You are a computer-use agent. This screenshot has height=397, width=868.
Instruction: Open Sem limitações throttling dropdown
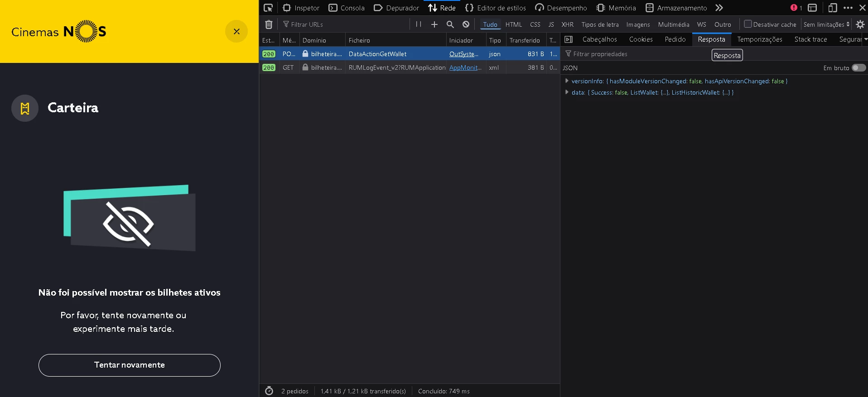pos(826,24)
